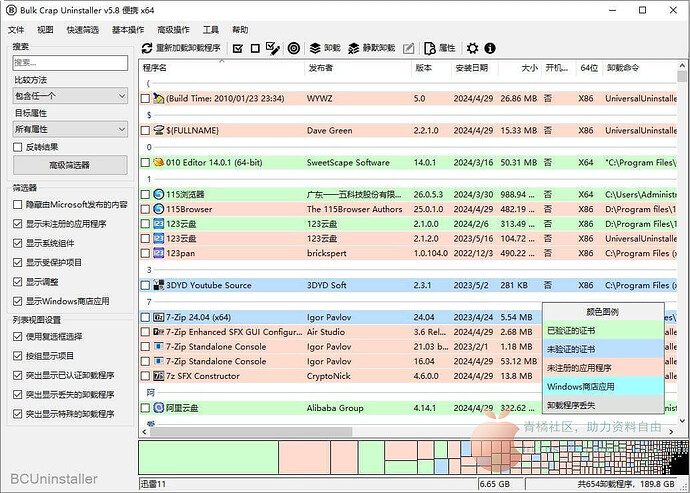Click the 卸载 uninstall stack icon
Viewport: 690px width, 493px height.
click(315, 48)
